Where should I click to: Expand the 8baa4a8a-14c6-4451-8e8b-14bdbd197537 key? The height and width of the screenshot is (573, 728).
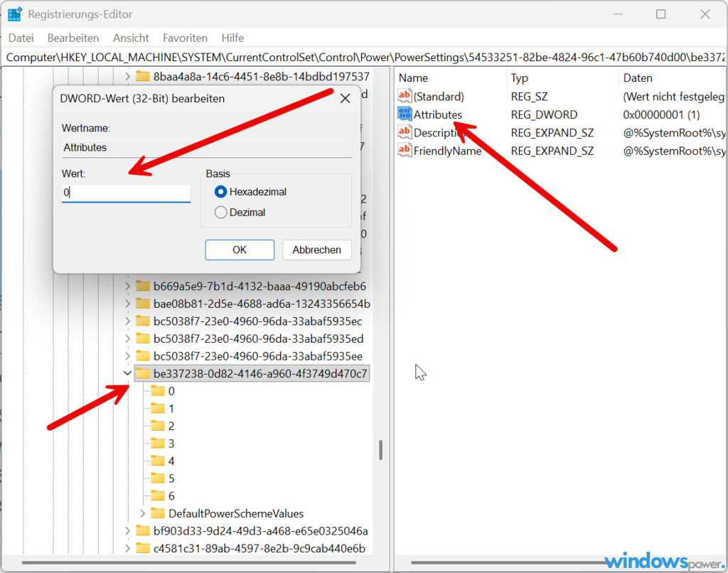127,76
